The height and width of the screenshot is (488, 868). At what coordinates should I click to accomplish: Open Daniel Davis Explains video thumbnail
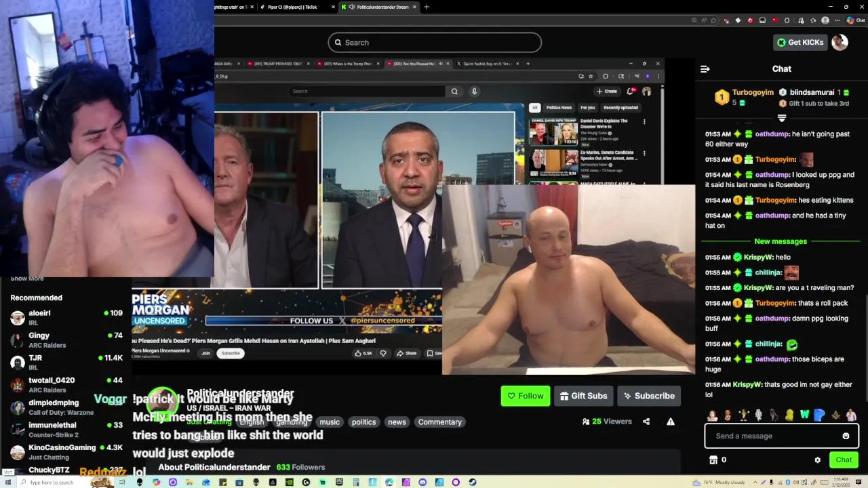tap(553, 131)
